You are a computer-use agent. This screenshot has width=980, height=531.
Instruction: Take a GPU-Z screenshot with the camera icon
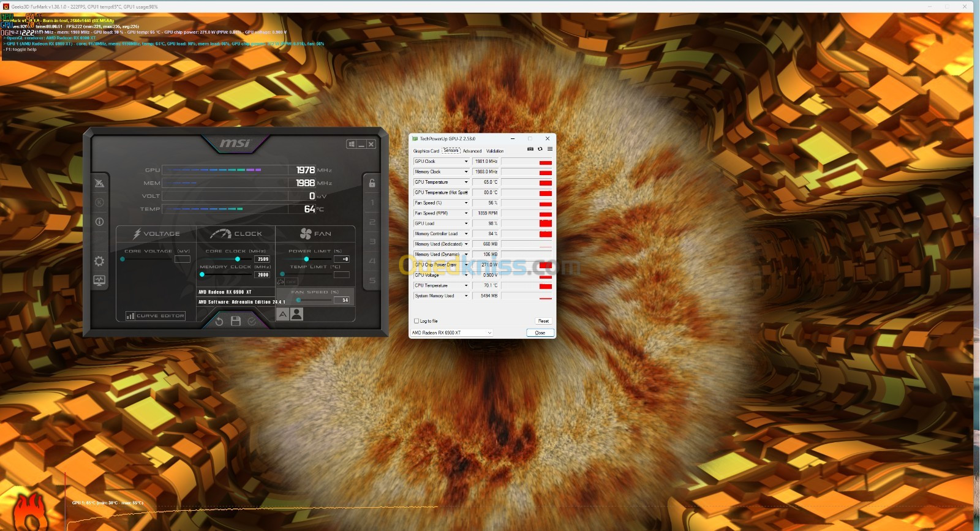(x=530, y=149)
